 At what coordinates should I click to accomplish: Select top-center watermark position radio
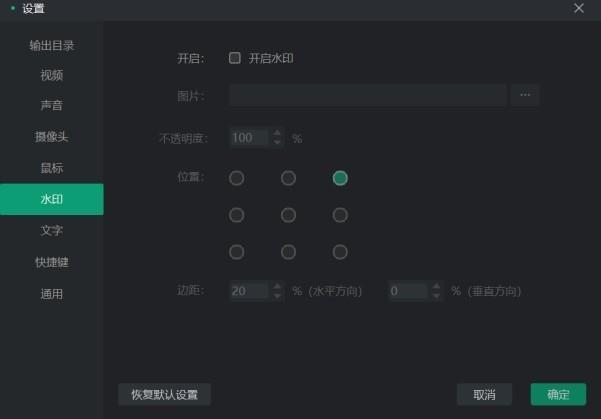point(288,178)
